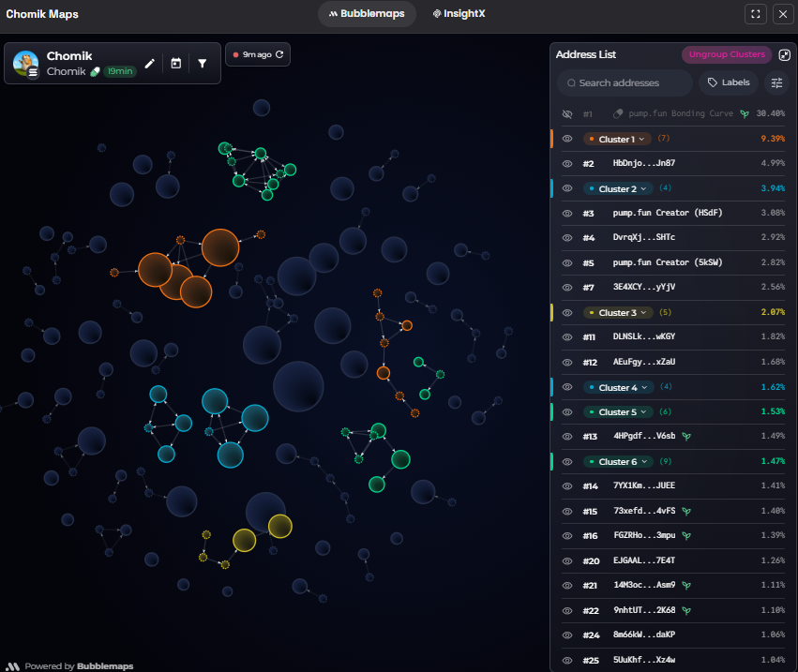798x672 pixels.
Task: Switch to the InsightX tab
Action: (459, 14)
